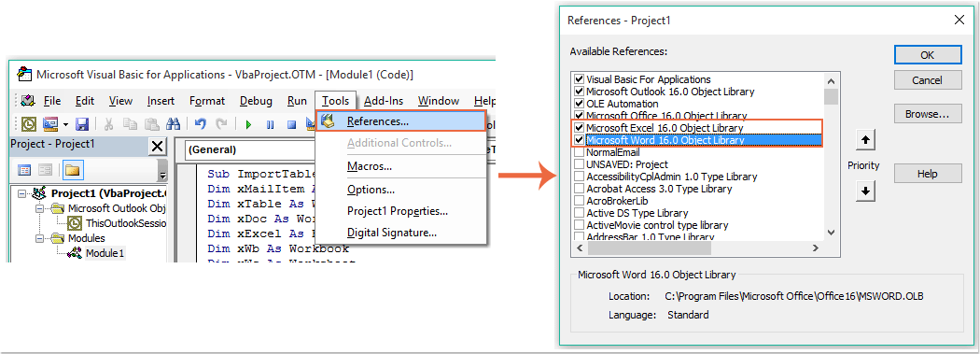Image resolution: width=980 pixels, height=354 pixels.
Task: Uncheck Microsoft Word 16.0 Object Library
Action: click(580, 140)
